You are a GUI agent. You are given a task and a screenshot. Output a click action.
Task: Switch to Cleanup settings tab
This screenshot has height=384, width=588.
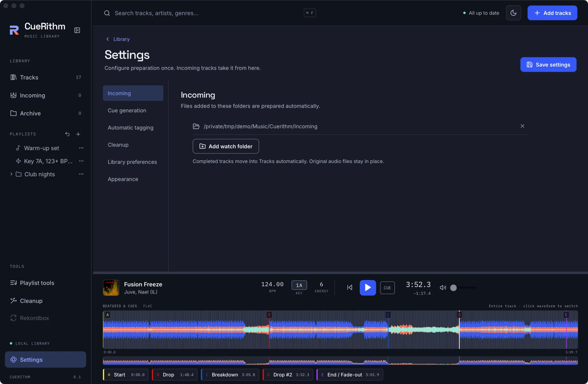pos(133,145)
